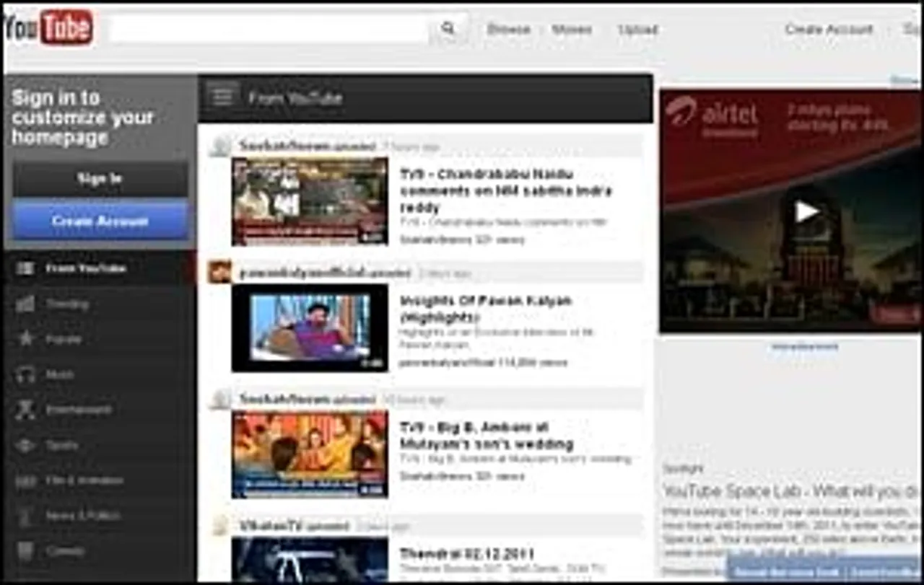The height and width of the screenshot is (585, 924).
Task: Open the Upload link in header
Action: [x=637, y=30]
